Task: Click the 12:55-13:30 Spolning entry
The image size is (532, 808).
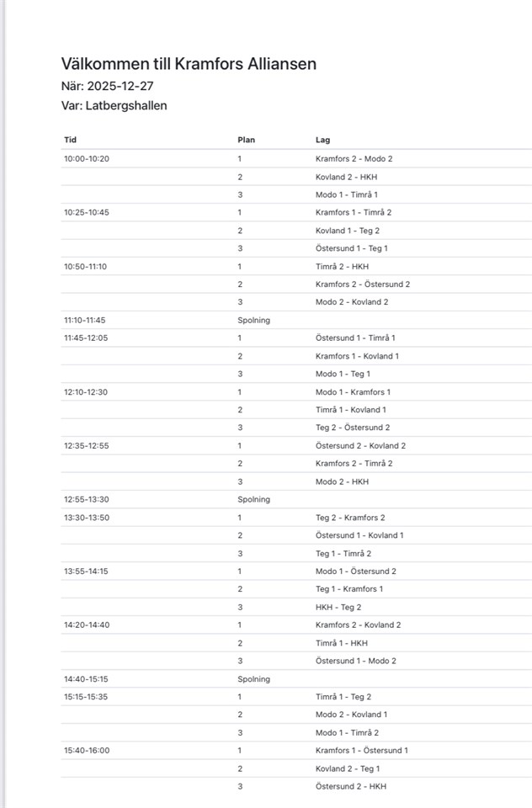Action: click(253, 499)
